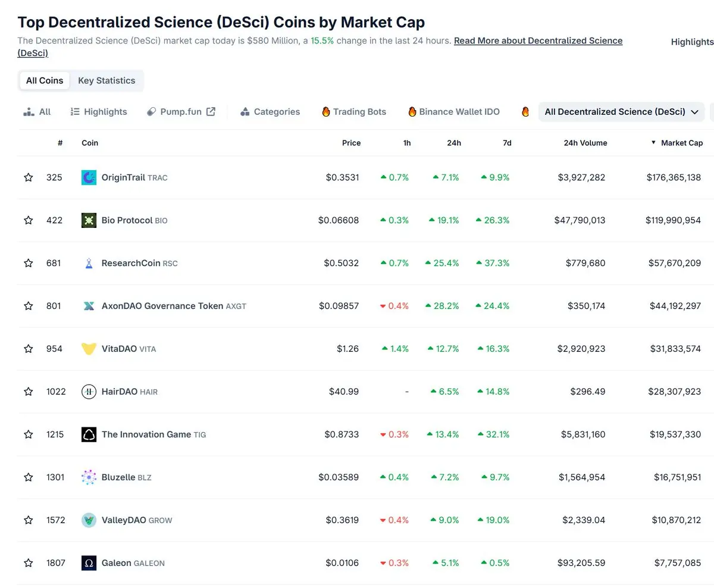Open the Categories filter
The width and height of the screenshot is (714, 588).
(x=270, y=112)
